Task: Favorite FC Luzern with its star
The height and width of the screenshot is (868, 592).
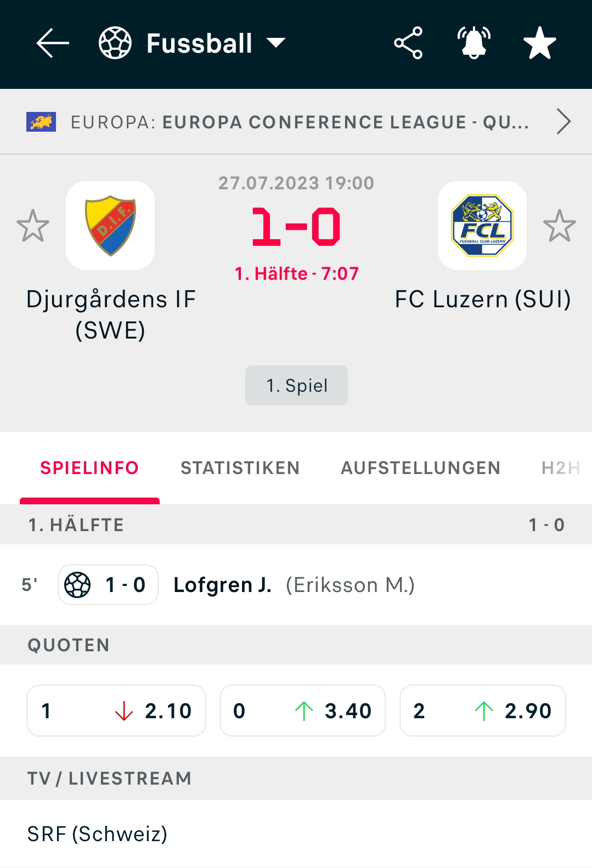Action: point(560,226)
